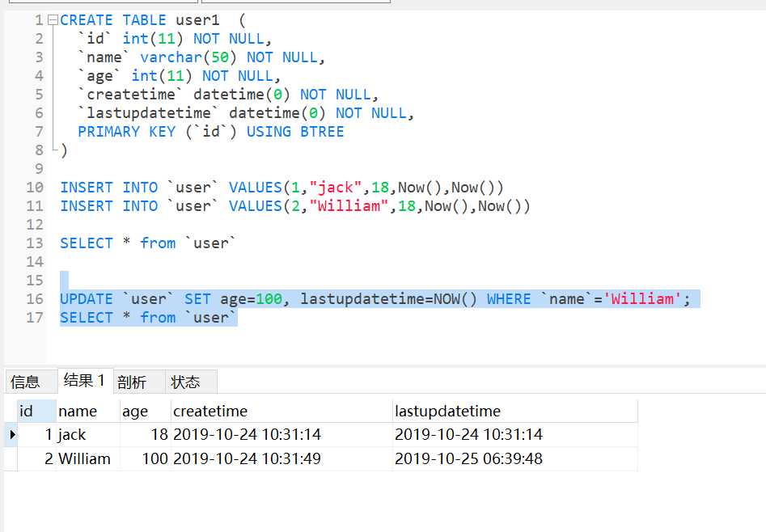
Task: Click the lastupdatetime column header
Action: [x=515, y=411]
